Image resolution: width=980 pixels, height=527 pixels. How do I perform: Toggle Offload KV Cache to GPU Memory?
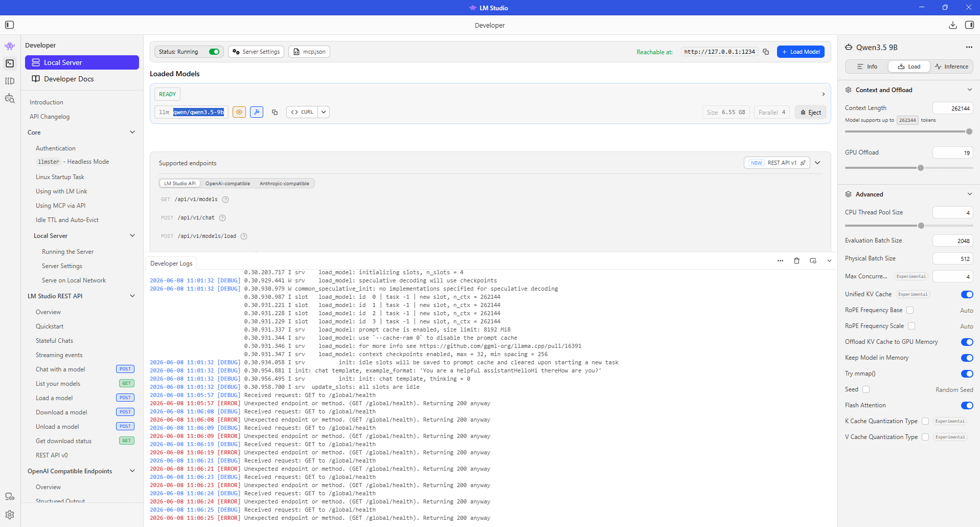click(x=967, y=342)
